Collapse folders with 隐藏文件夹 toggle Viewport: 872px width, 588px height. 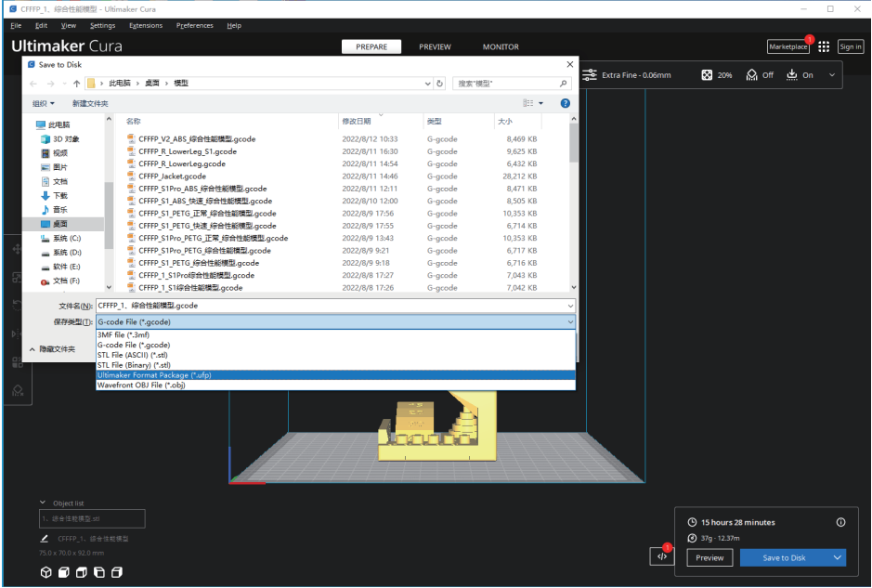coord(52,348)
